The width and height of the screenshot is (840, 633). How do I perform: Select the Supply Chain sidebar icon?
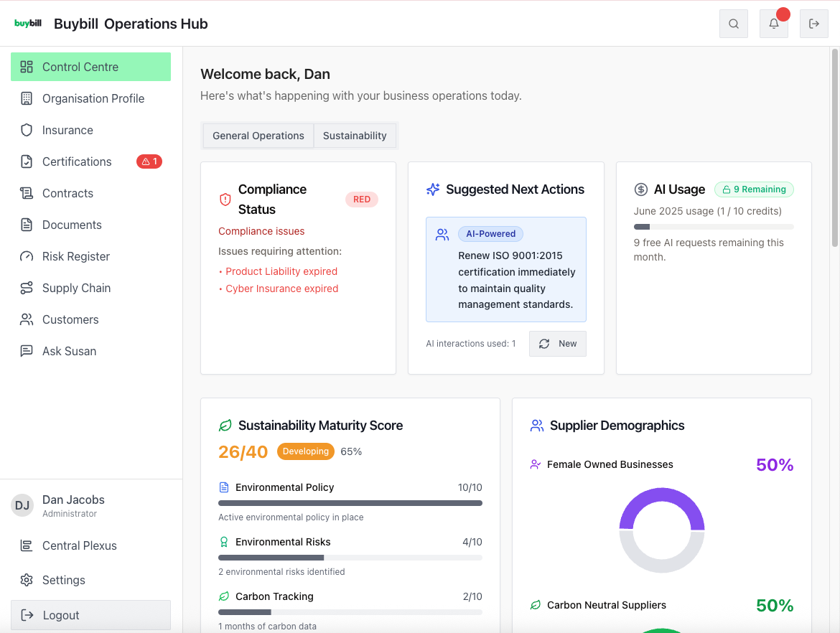coord(27,288)
